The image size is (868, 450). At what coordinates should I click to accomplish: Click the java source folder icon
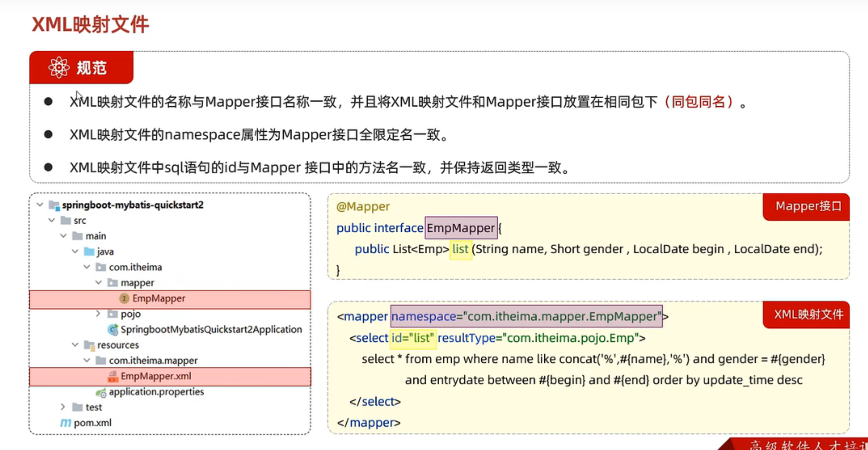click(x=89, y=252)
